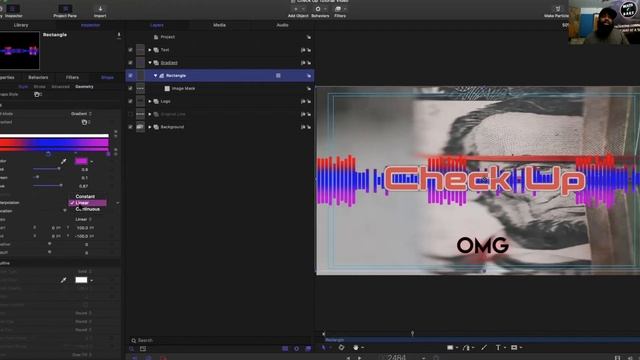640x360 pixels.
Task: Expand the Logo group disclosure triangle
Action: (x=150, y=102)
